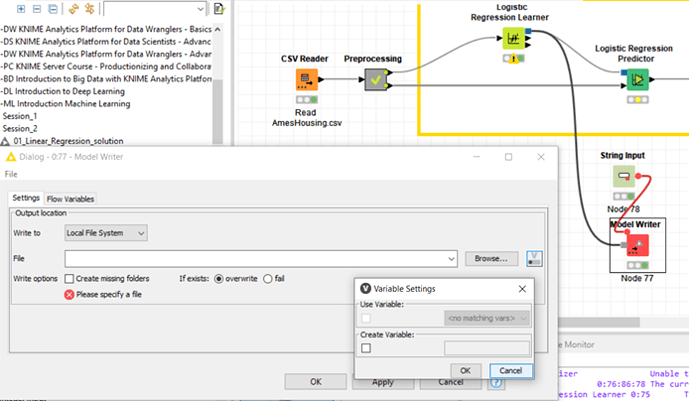Click the Variable Settings title icon
The height and width of the screenshot is (402, 690).
pyautogui.click(x=365, y=289)
